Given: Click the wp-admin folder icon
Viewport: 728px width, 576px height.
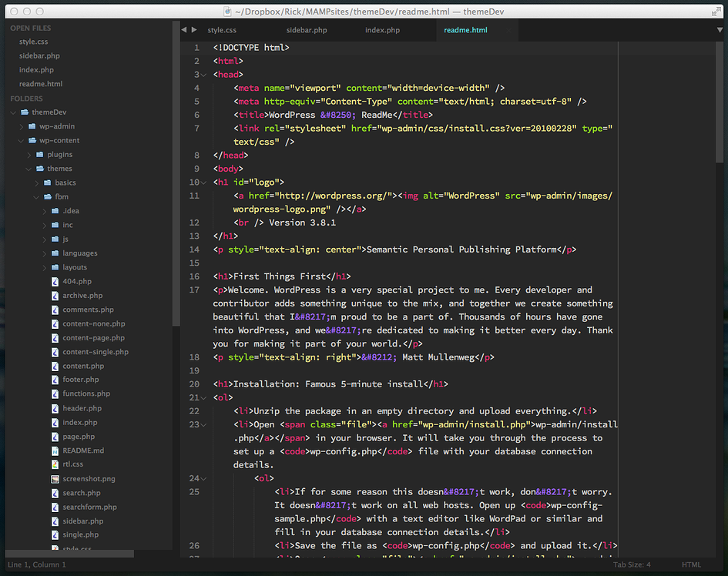Looking at the screenshot, I should 32,126.
